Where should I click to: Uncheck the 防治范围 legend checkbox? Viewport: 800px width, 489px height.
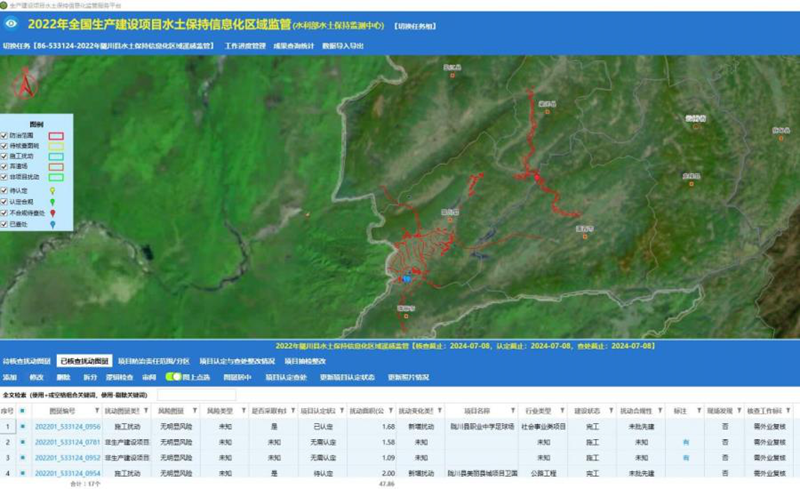(x=5, y=134)
